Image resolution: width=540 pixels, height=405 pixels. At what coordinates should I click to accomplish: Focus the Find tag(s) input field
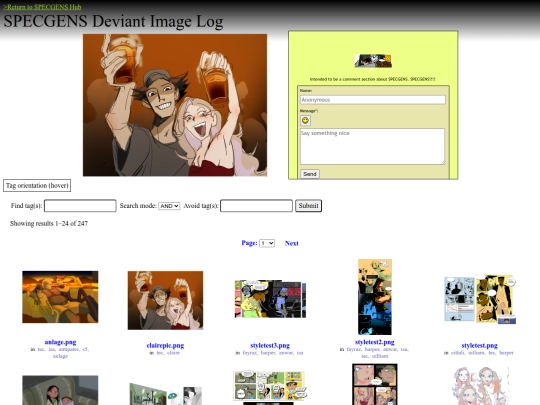(x=80, y=206)
